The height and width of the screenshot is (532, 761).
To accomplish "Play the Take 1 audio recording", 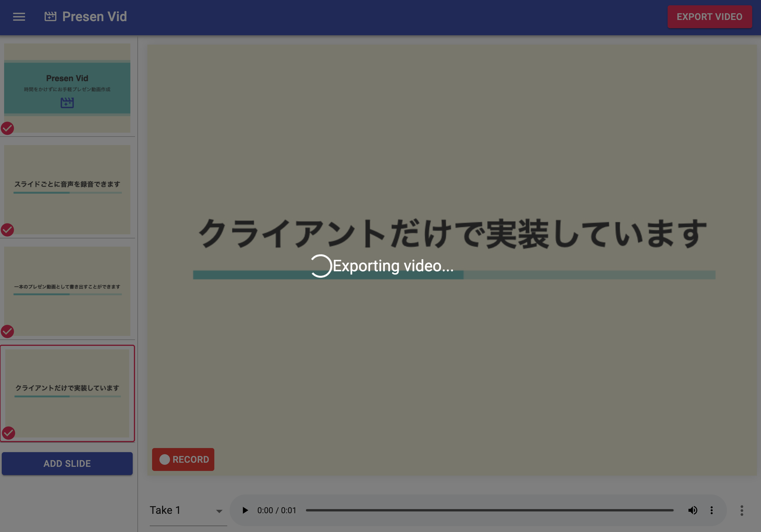I will (245, 510).
